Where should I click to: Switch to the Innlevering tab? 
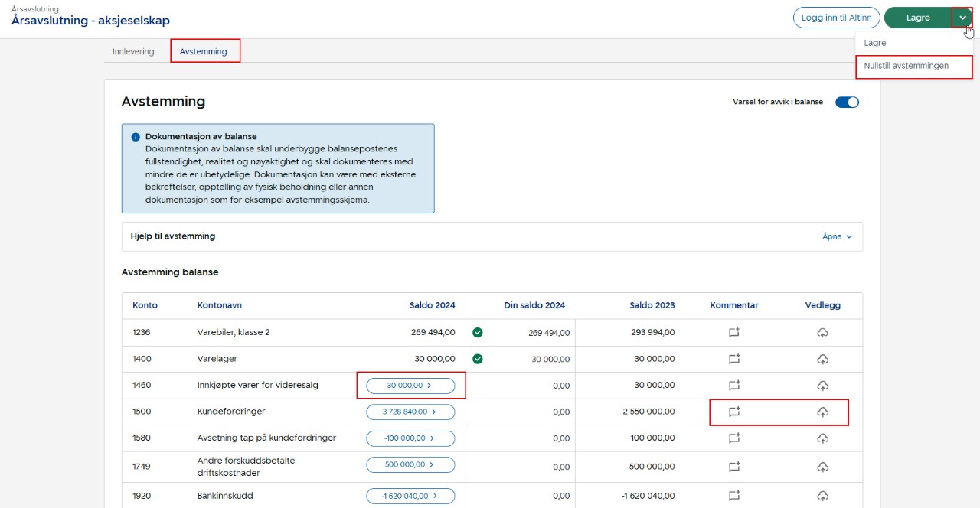pos(133,51)
